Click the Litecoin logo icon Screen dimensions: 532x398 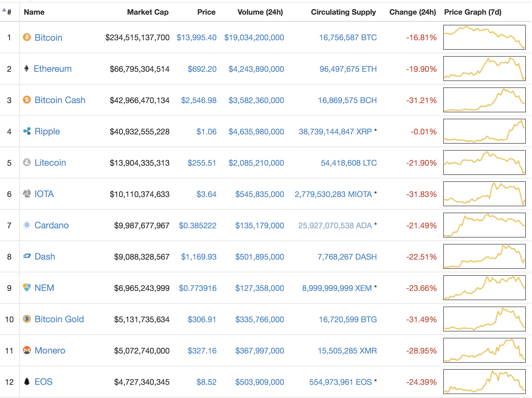[27, 162]
